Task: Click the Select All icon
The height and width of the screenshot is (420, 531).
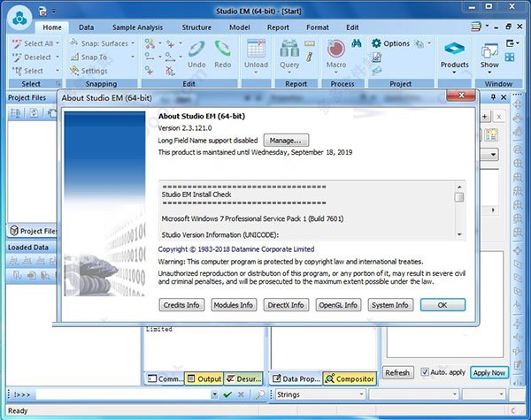Action: pyautogui.click(x=17, y=43)
